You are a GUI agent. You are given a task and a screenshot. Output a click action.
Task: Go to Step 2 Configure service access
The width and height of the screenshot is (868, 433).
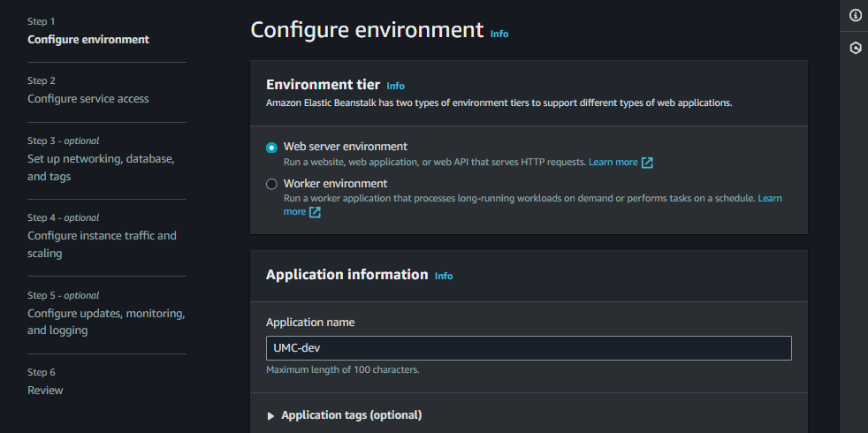88,99
